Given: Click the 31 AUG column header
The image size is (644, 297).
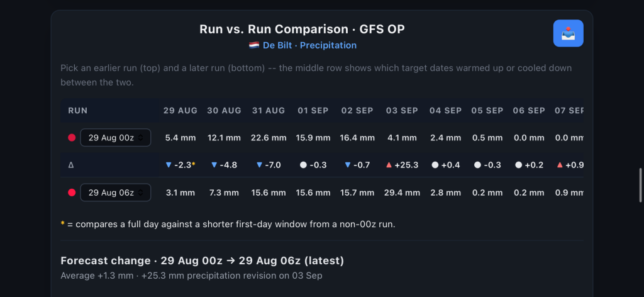Looking at the screenshot, I should [x=269, y=111].
